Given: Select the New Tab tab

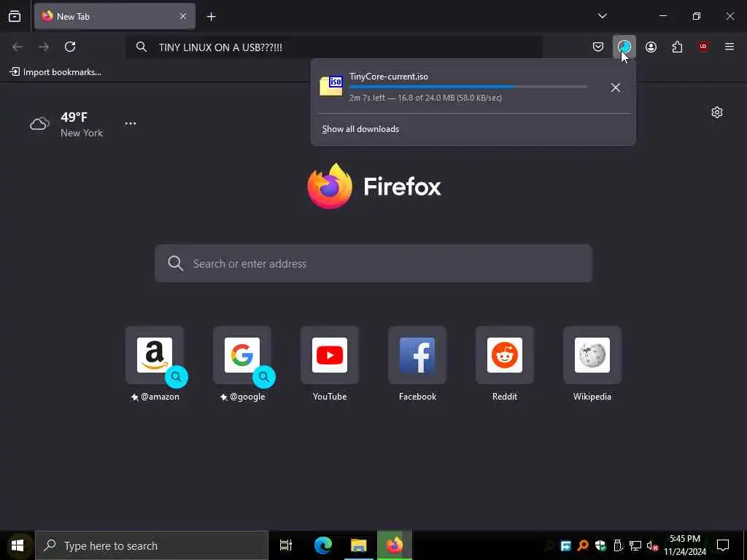Looking at the screenshot, I should tap(115, 16).
